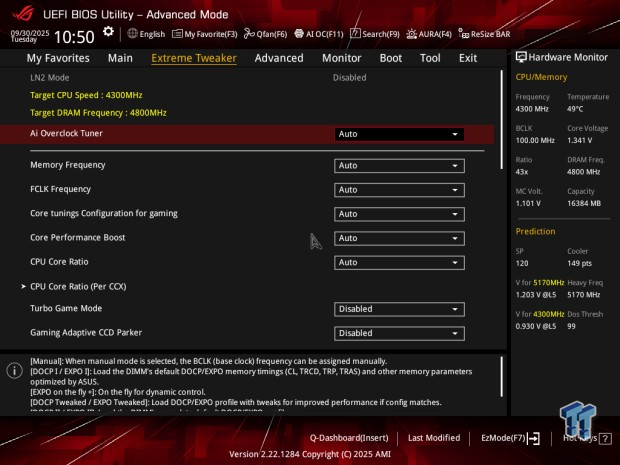Open AURA(F4) lighting icon

tap(412, 34)
